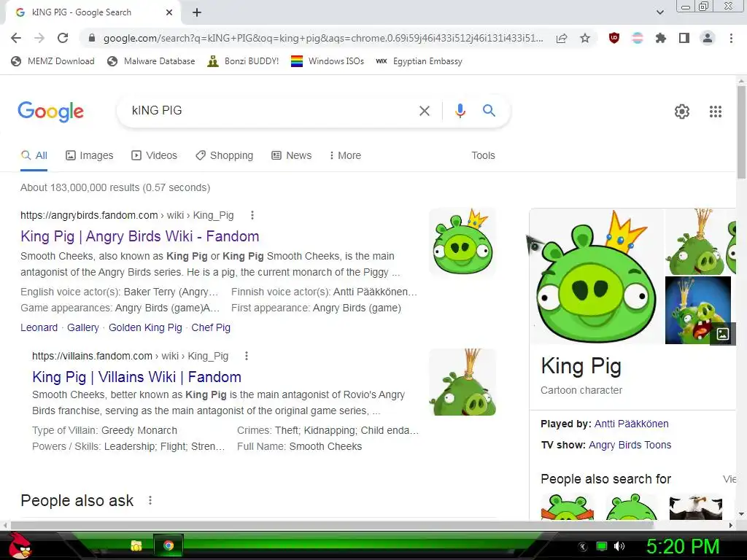
Task: Open the Bonzi BUDDY! bookmark
Action: pos(244,61)
